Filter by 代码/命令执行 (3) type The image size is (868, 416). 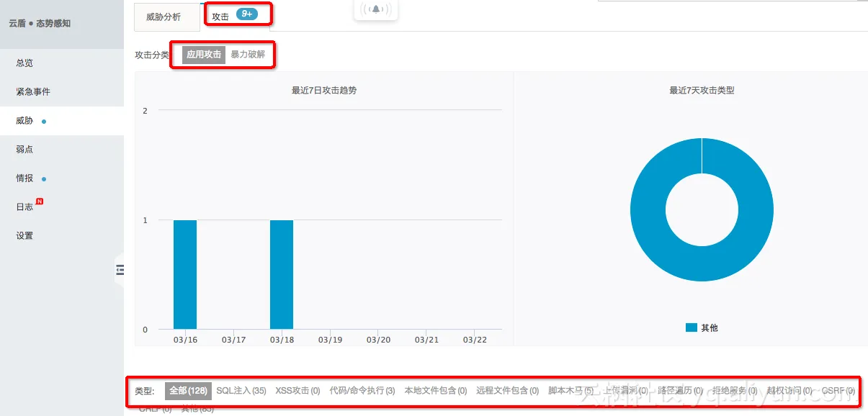tap(362, 391)
